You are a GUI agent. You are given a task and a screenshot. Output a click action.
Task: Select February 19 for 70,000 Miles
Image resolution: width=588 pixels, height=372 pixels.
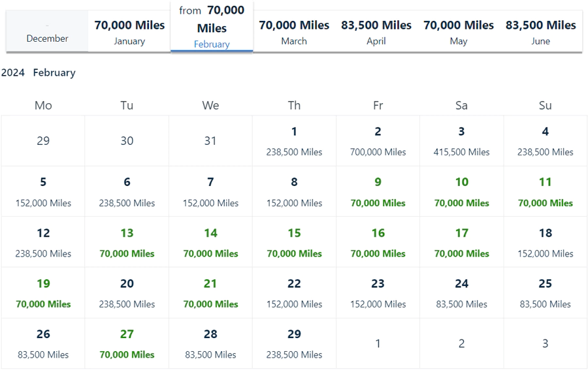point(43,293)
